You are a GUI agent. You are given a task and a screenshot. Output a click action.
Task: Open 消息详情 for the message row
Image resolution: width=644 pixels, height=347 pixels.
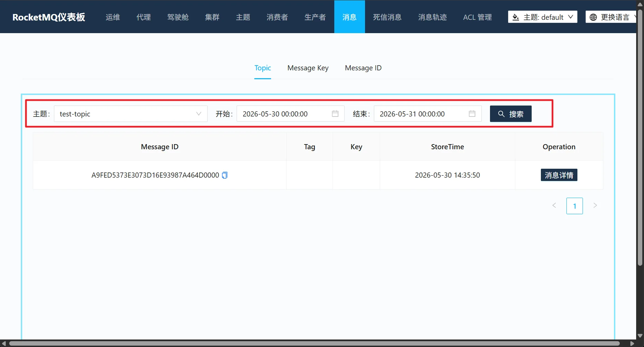coord(559,175)
